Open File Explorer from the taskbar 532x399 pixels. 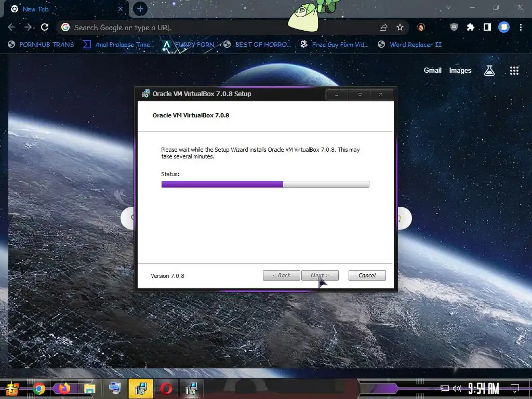[x=89, y=389]
